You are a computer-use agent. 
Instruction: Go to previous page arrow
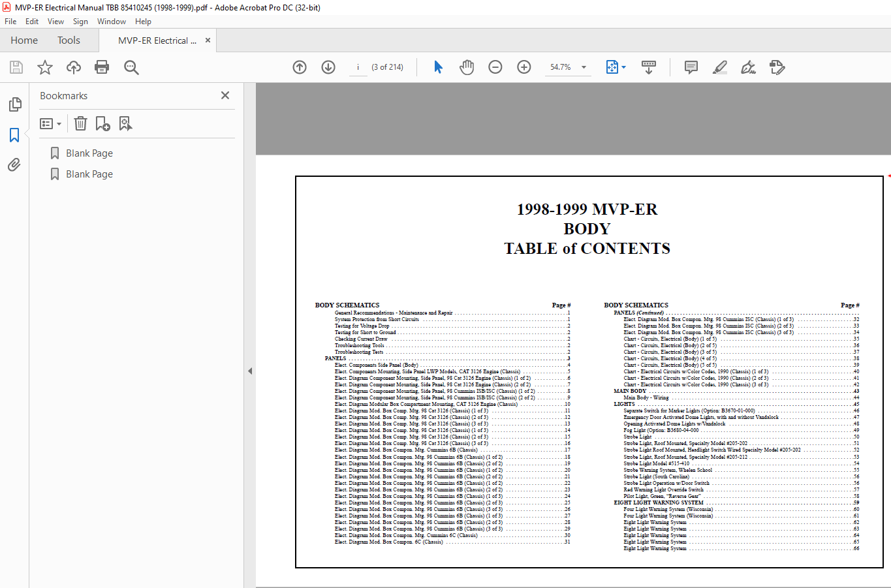tap(300, 67)
